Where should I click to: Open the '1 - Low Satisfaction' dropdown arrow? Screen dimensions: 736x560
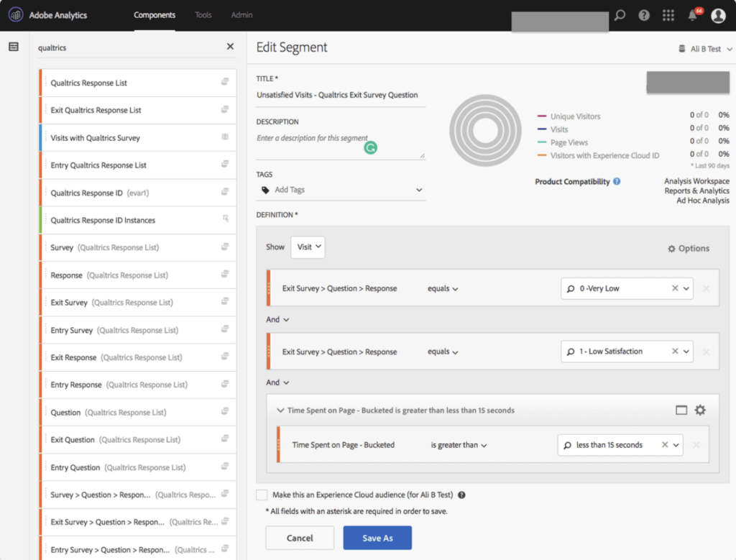[x=686, y=352]
